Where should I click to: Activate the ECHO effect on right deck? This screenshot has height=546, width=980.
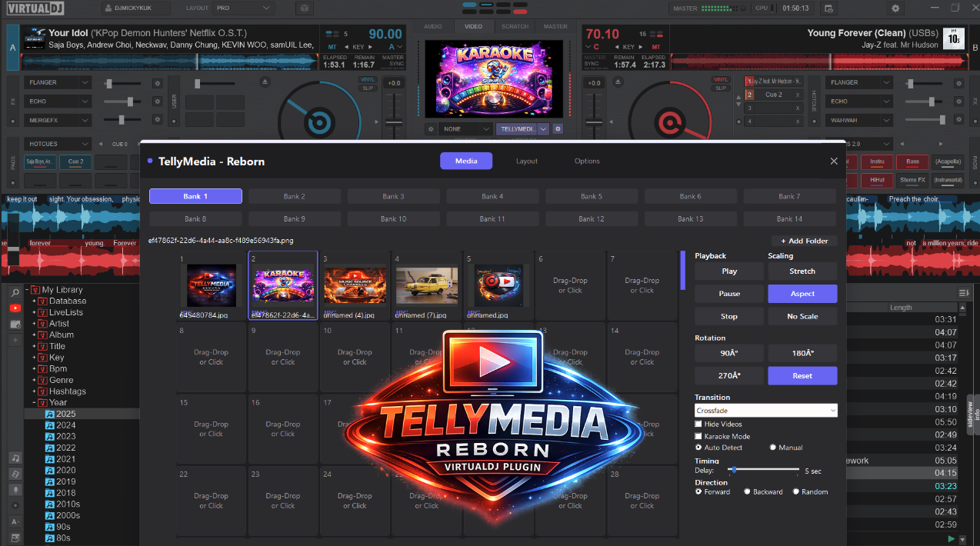[858, 101]
